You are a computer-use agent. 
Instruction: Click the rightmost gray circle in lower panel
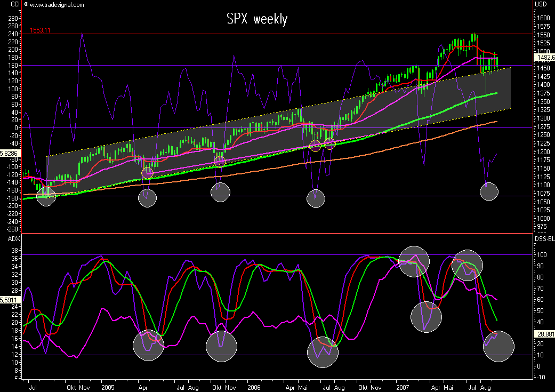(x=498, y=346)
